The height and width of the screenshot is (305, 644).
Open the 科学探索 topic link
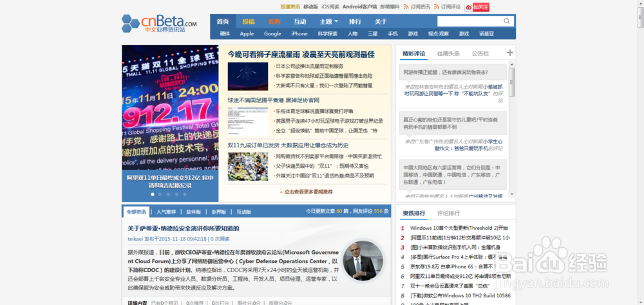(x=327, y=33)
